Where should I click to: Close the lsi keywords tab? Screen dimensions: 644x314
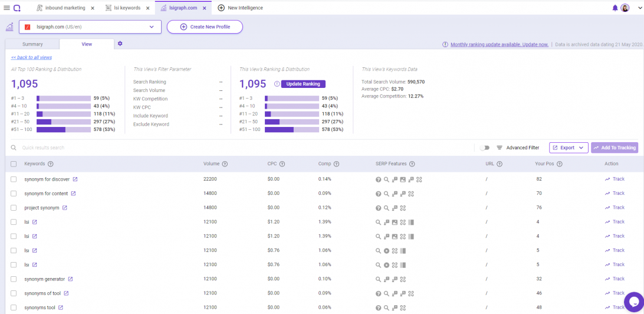tap(148, 8)
